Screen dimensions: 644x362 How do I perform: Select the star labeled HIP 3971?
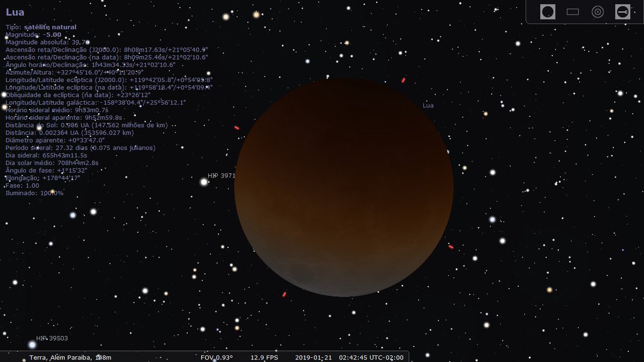(x=204, y=182)
